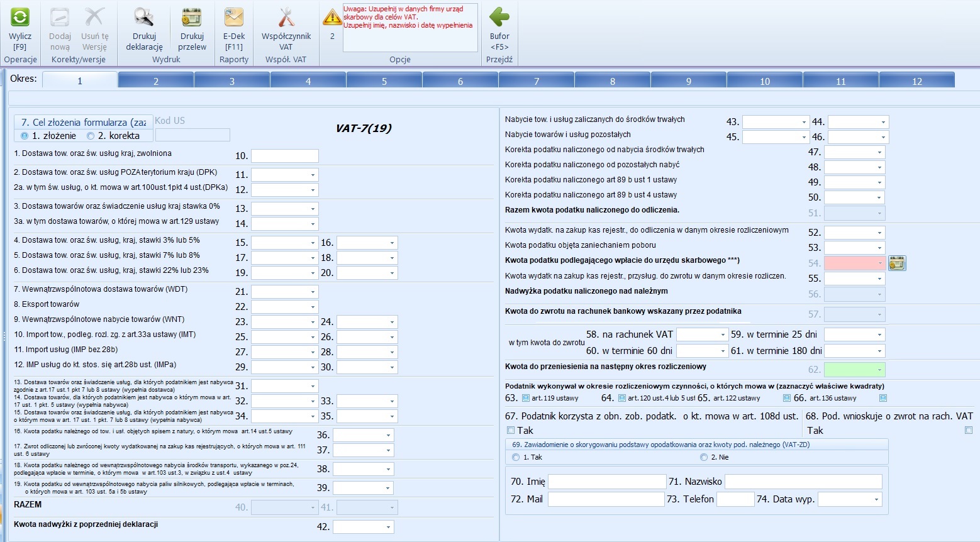This screenshot has height=542, width=980.
Task: Click the Dodaj nową add icon
Action: pyautogui.click(x=60, y=17)
